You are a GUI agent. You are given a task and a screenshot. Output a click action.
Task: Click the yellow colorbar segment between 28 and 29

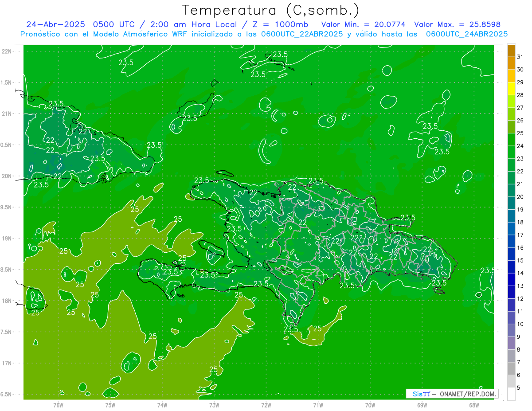tap(511, 89)
